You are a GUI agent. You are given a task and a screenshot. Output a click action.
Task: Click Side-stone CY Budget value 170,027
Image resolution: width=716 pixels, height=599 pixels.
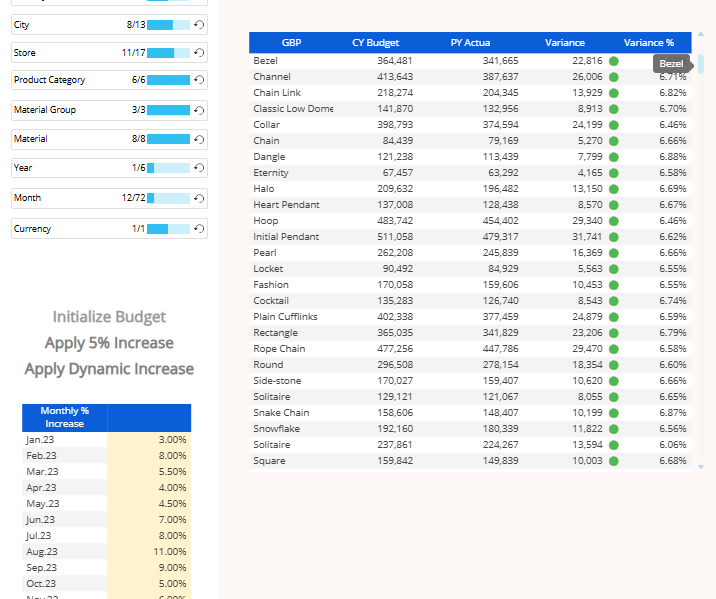click(x=395, y=381)
